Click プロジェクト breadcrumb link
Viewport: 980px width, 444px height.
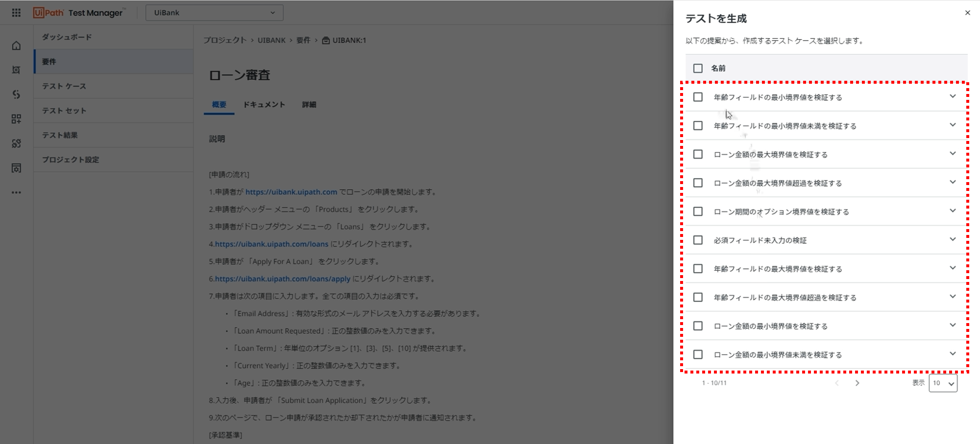[x=225, y=40]
